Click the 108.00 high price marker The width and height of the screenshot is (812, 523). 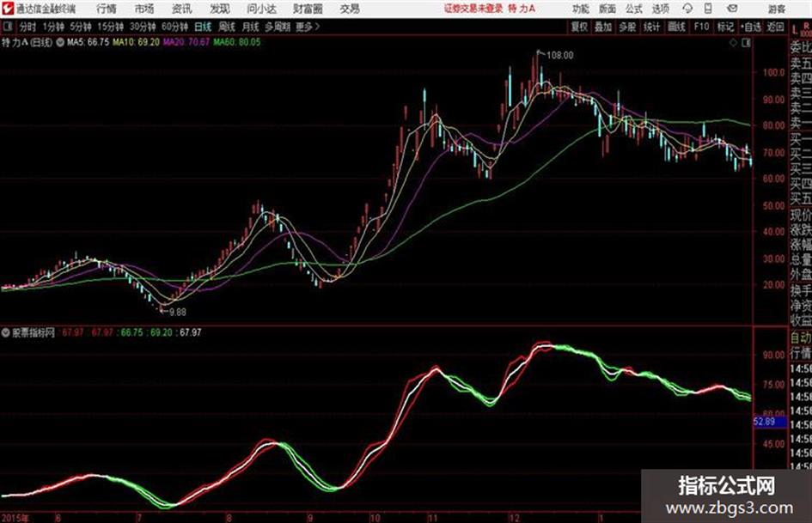[x=559, y=56]
